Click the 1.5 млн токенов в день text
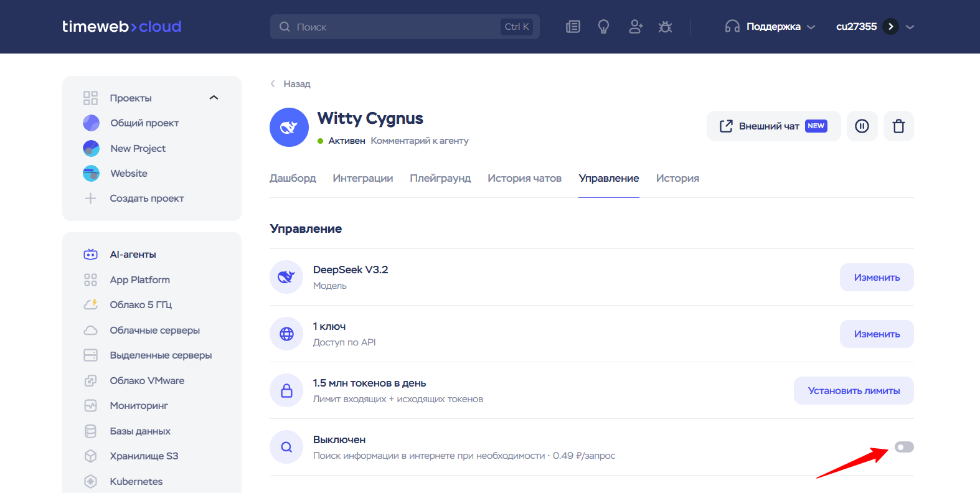 pyautogui.click(x=369, y=383)
